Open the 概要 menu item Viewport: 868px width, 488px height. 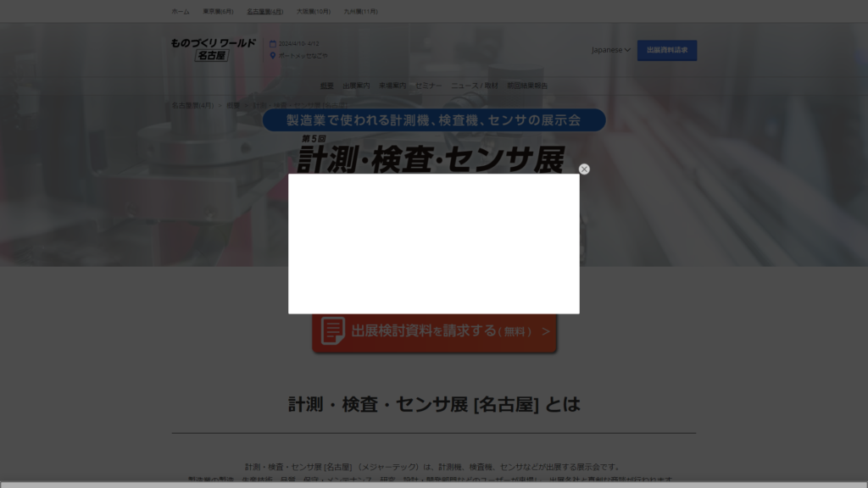[326, 86]
